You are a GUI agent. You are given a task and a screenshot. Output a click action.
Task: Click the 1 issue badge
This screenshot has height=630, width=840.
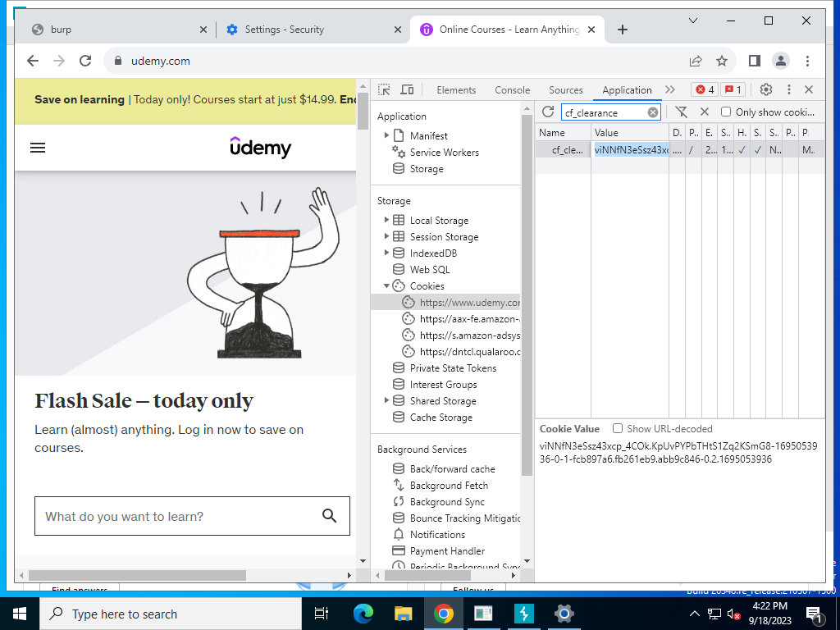(733, 90)
